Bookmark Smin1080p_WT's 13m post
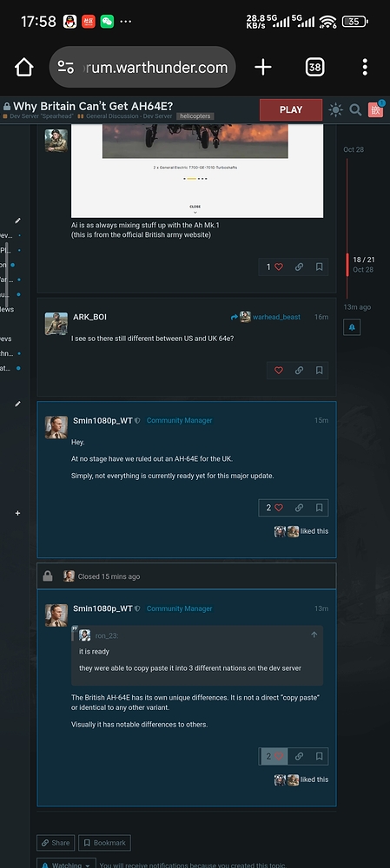390x868 pixels. (319, 756)
